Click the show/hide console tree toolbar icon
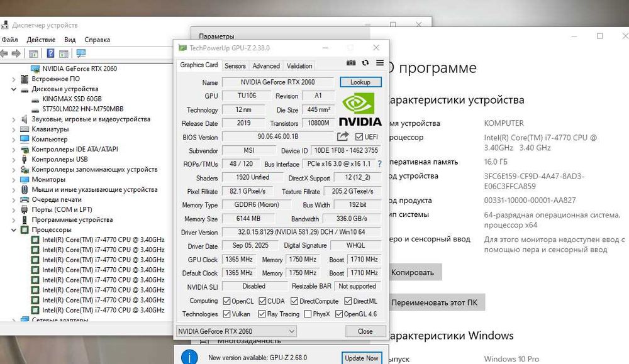629x364 pixels. [33, 53]
